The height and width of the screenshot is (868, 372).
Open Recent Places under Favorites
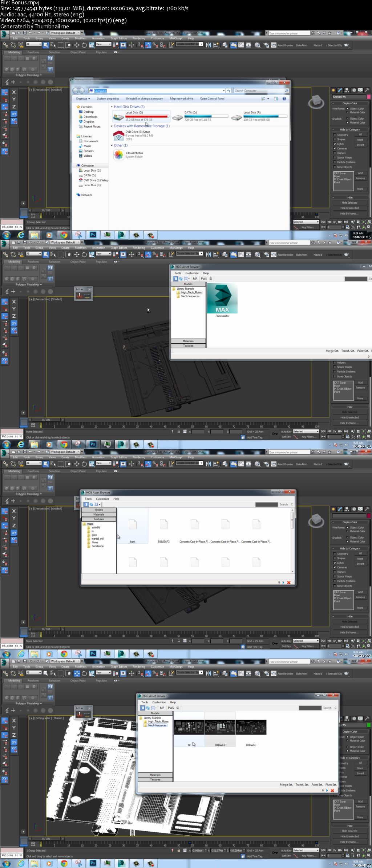tap(89, 127)
